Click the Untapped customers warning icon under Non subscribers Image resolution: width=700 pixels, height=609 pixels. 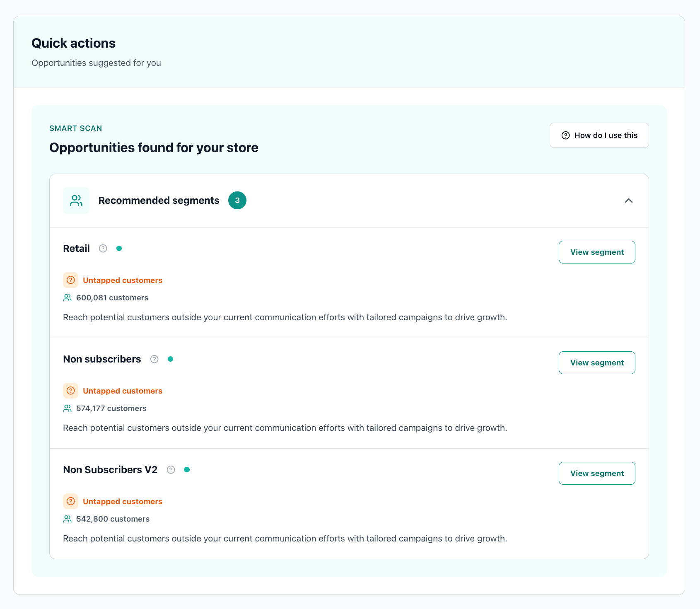coord(70,391)
